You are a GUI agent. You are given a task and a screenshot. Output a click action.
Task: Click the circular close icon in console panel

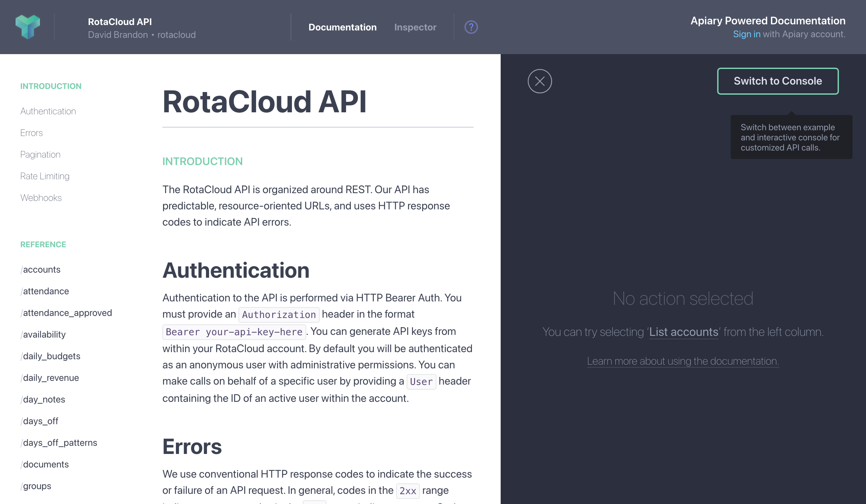pos(539,81)
